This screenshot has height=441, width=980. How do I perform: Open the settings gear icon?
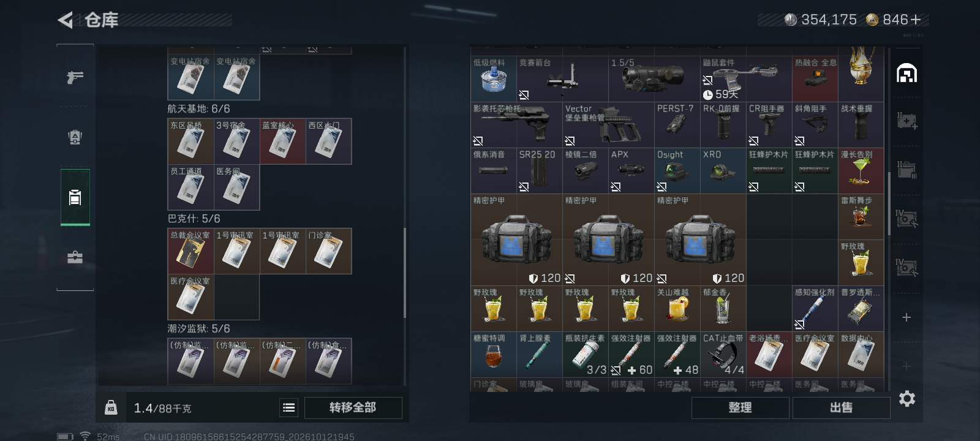point(907,399)
